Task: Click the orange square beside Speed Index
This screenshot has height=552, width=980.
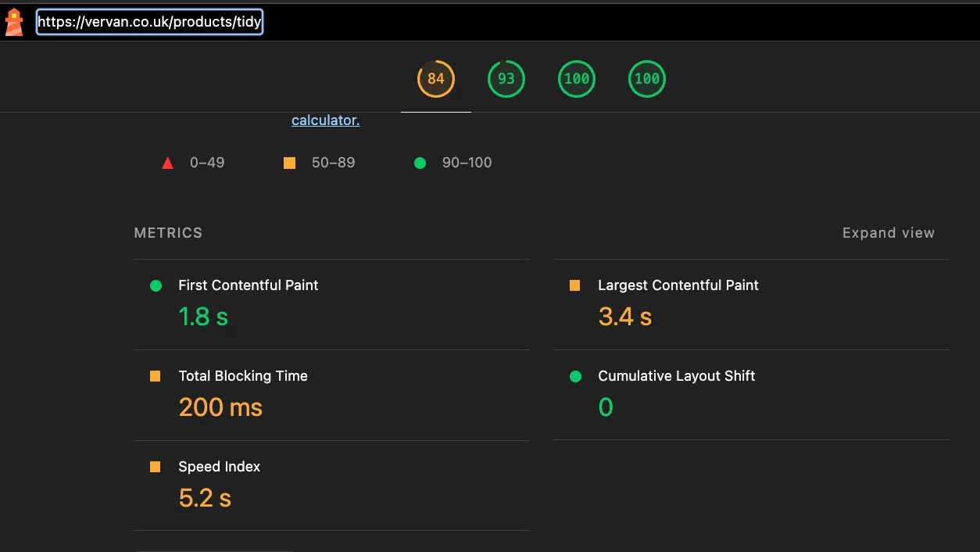Action: (156, 467)
